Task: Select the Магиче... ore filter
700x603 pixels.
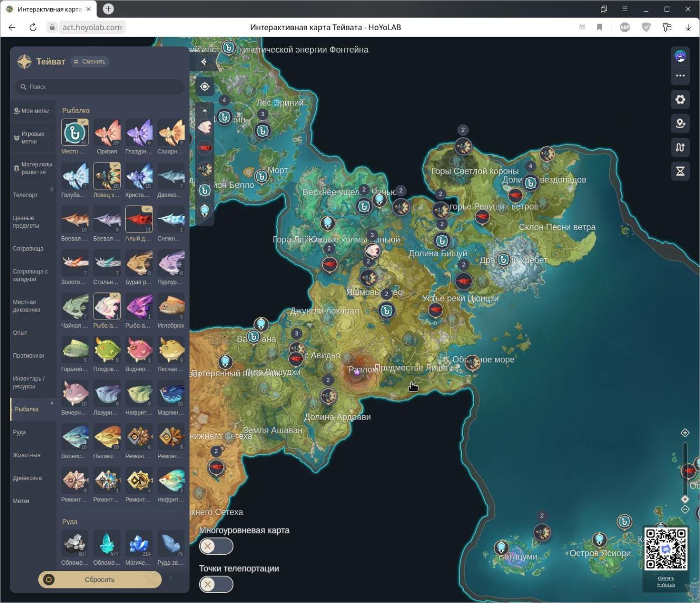Action: click(139, 544)
